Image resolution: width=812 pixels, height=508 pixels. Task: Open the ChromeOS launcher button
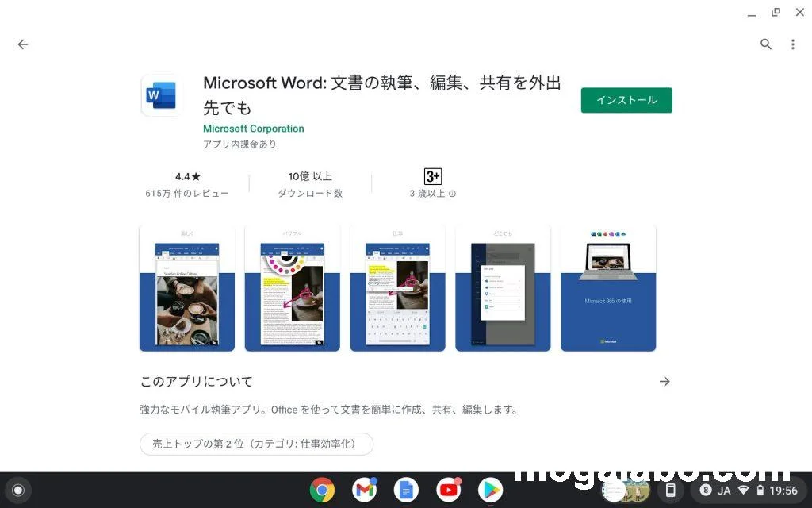tap(18, 491)
